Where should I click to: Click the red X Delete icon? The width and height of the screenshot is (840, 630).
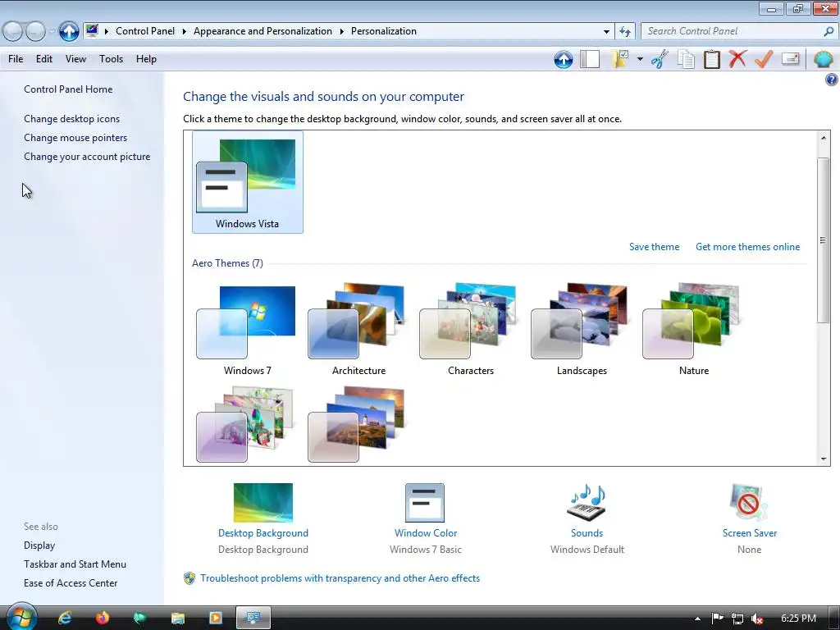737,59
